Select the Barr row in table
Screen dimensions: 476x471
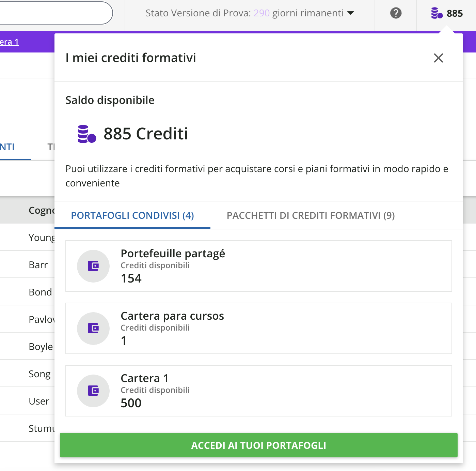pos(38,265)
